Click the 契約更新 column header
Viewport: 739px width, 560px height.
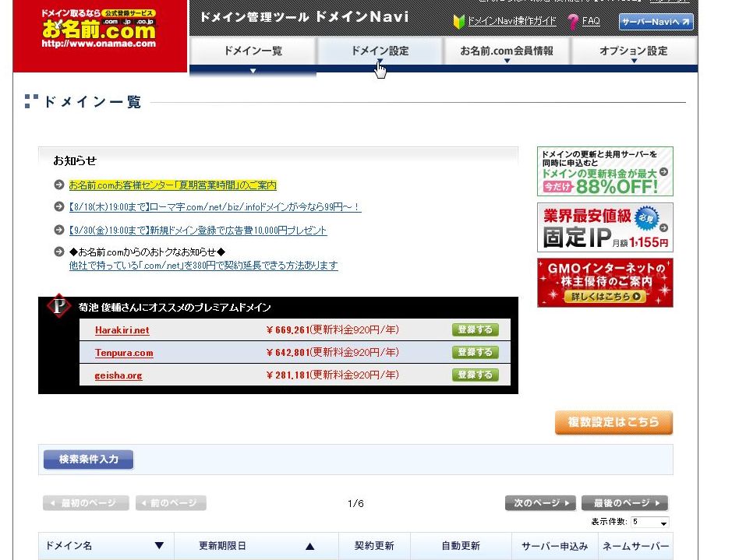tap(374, 546)
